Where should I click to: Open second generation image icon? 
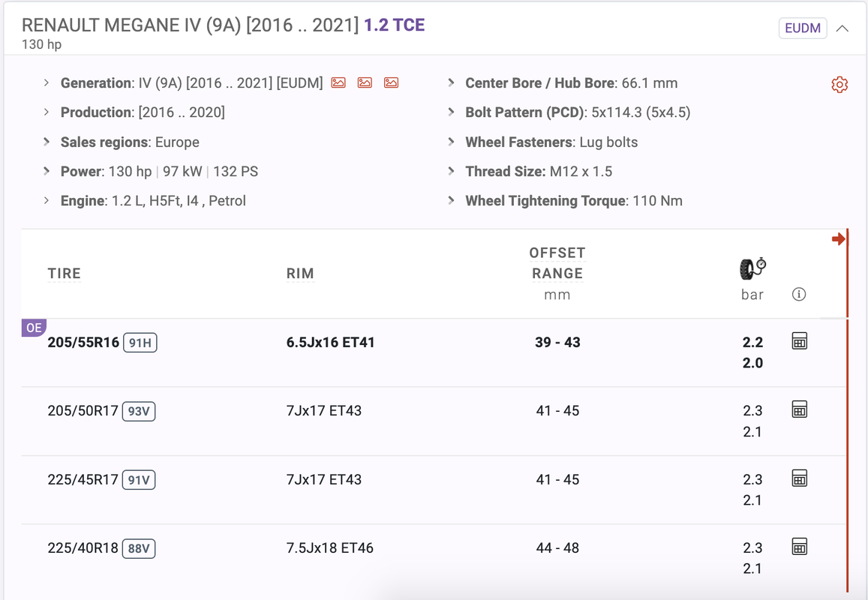click(x=365, y=83)
